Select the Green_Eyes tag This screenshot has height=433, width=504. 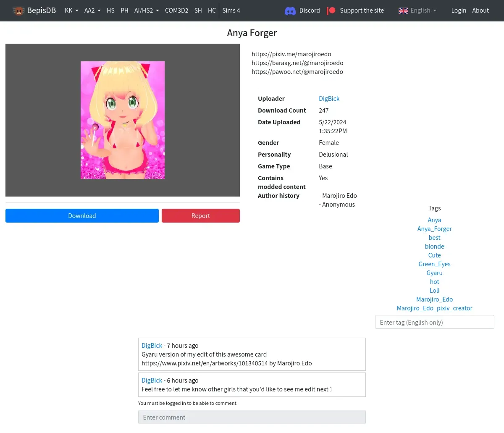(434, 264)
